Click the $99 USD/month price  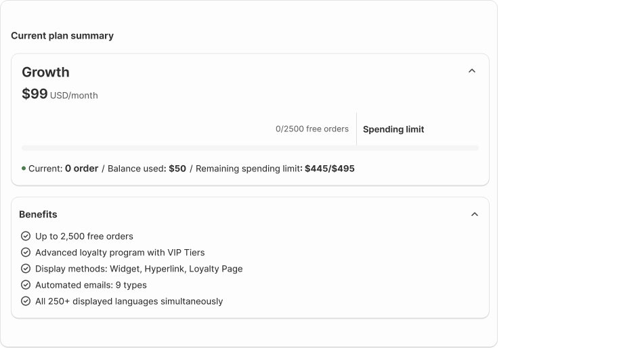coord(60,94)
